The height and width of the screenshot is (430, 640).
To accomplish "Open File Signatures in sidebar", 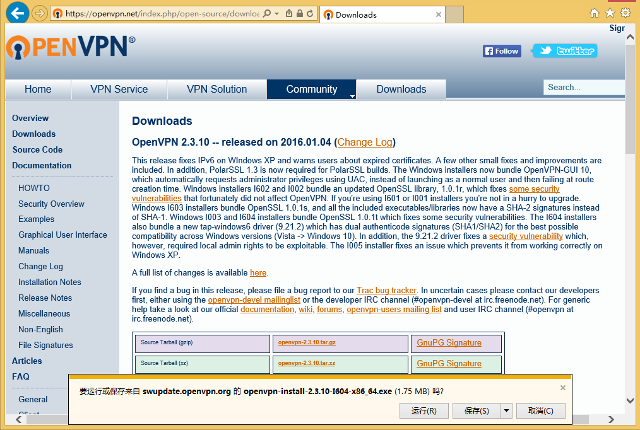I will (45, 345).
